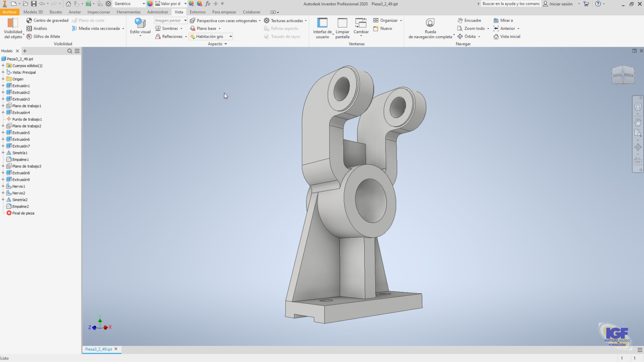Click the ViewCube in the viewport corner
The image size is (644, 362).
pos(623,75)
